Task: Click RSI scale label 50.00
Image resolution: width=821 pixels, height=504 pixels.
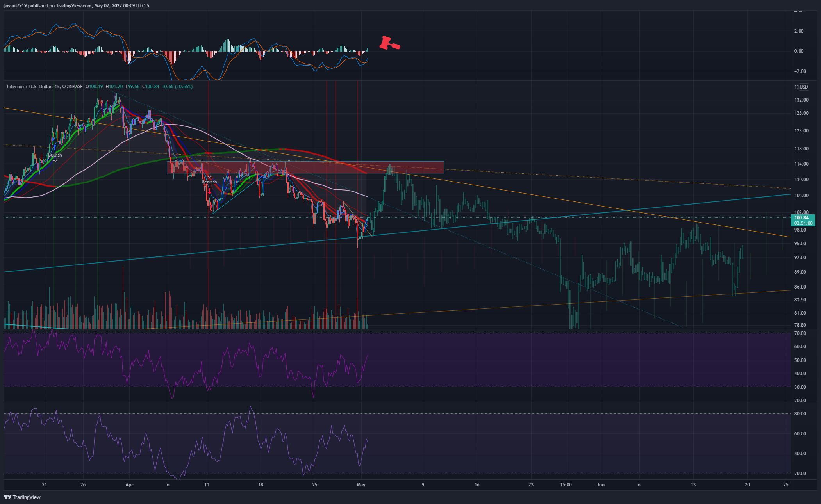Action: point(800,360)
